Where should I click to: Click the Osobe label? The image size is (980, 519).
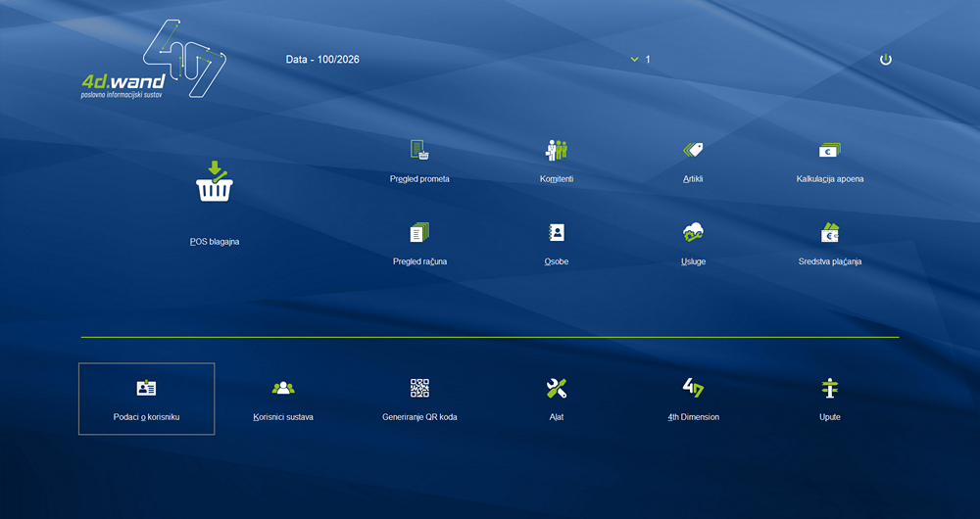coord(557,261)
